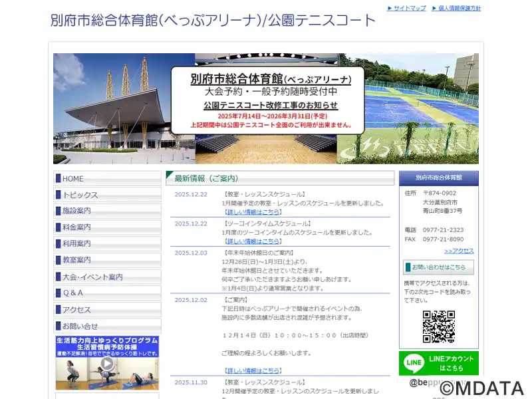Open お問い合せ side menu item
The width and height of the screenshot is (532, 399).
click(107, 326)
